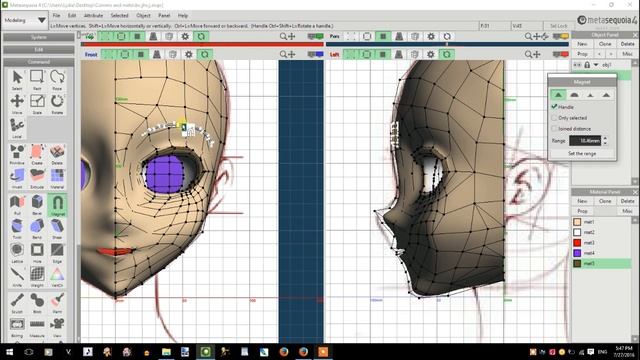
Task: Open the Sculpt tool
Action: click(17, 303)
